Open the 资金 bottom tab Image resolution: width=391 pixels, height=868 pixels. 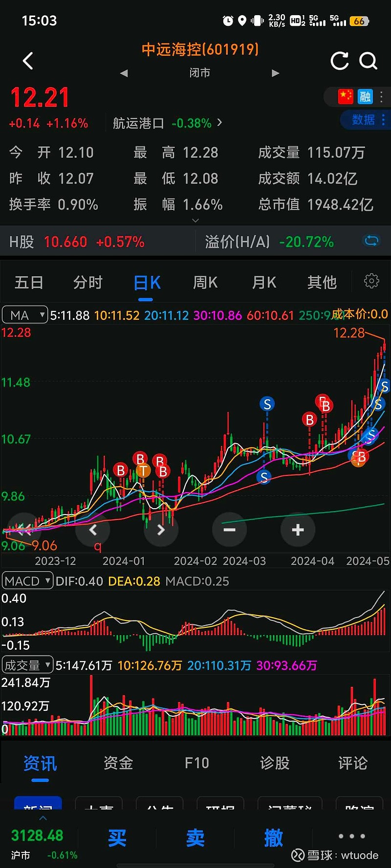click(x=118, y=763)
